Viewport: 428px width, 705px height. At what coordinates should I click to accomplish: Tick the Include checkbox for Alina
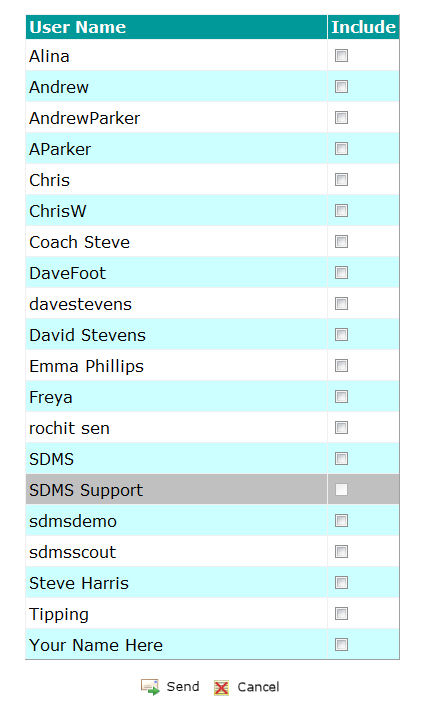[341, 56]
